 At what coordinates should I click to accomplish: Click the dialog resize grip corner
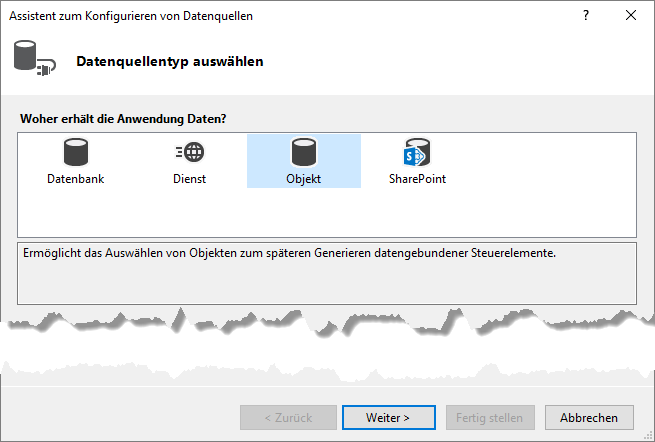pyautogui.click(x=648, y=435)
